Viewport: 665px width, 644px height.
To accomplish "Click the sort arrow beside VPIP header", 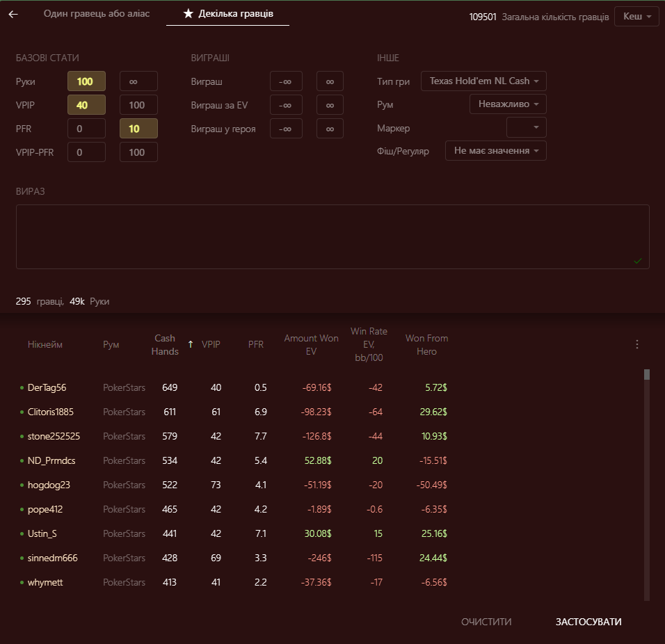I will tap(191, 344).
